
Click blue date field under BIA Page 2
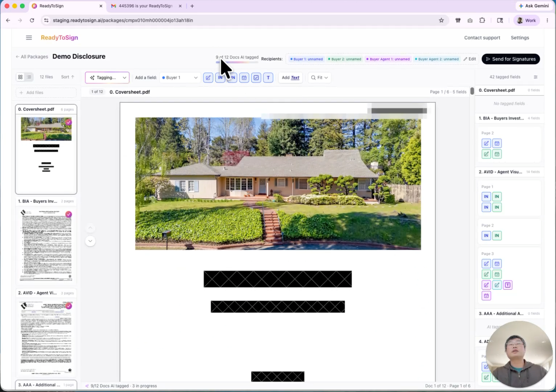tap(497, 143)
